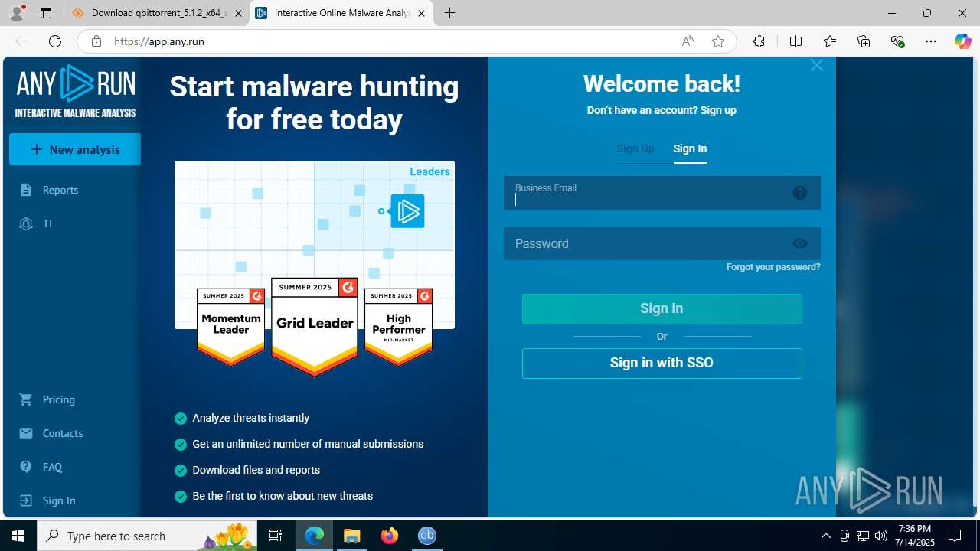Click Sign in with SSO button
This screenshot has width=980, height=551.
(662, 363)
